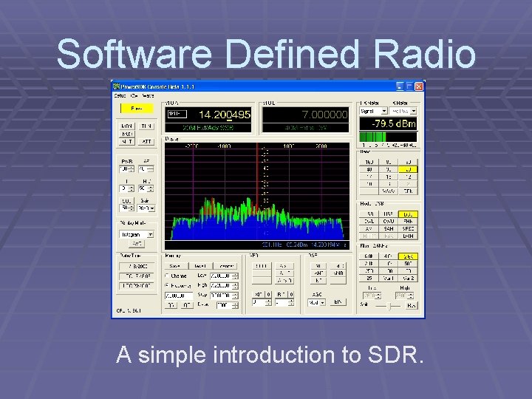Select CWU mode
Viewport: 532px width, 399px height.
[389, 221]
